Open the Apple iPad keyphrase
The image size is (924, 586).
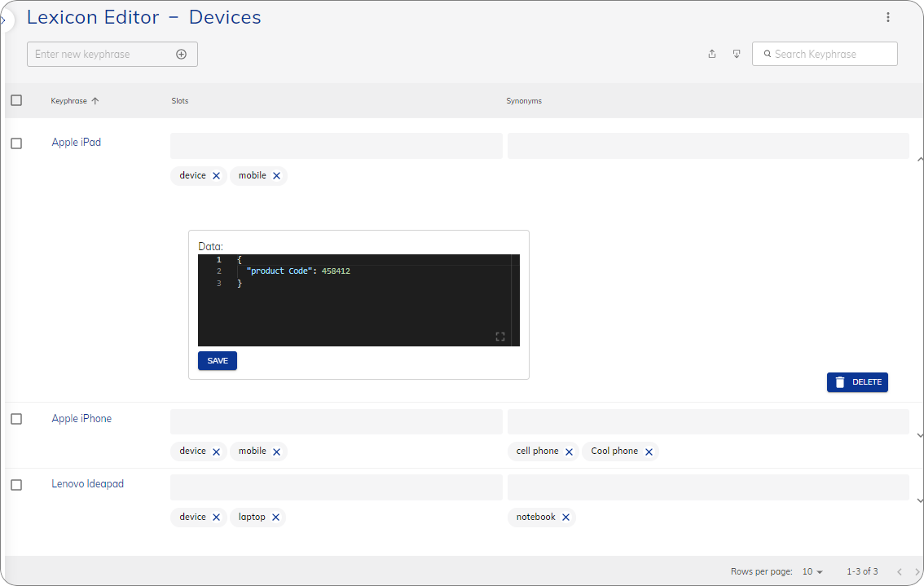pyautogui.click(x=76, y=142)
